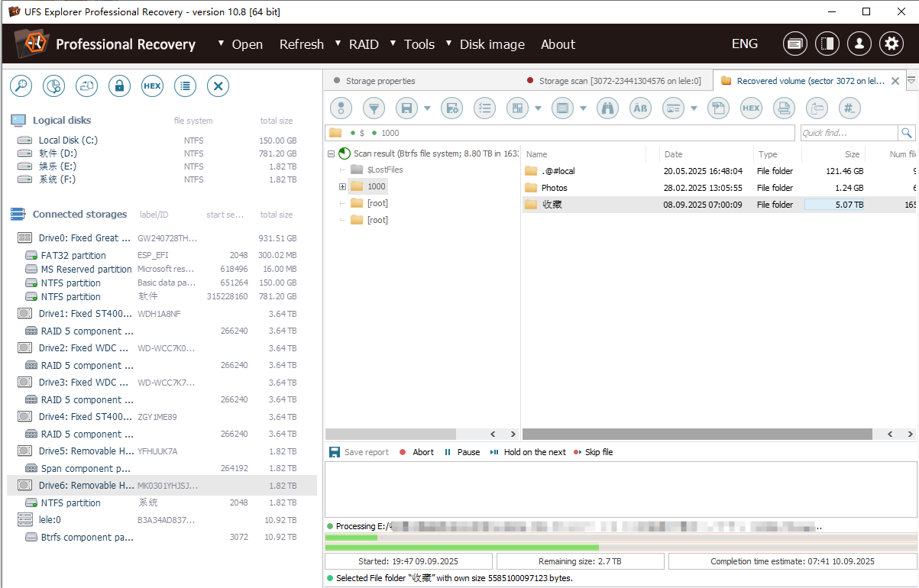The width and height of the screenshot is (919, 588).
Task: Click the file list horizontal scrollbar
Action: (x=697, y=434)
